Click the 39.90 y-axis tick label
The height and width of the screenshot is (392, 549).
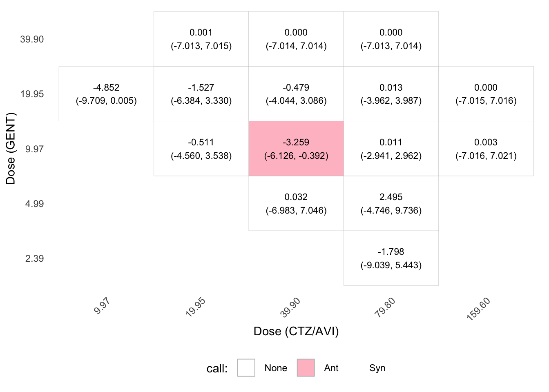(32, 39)
